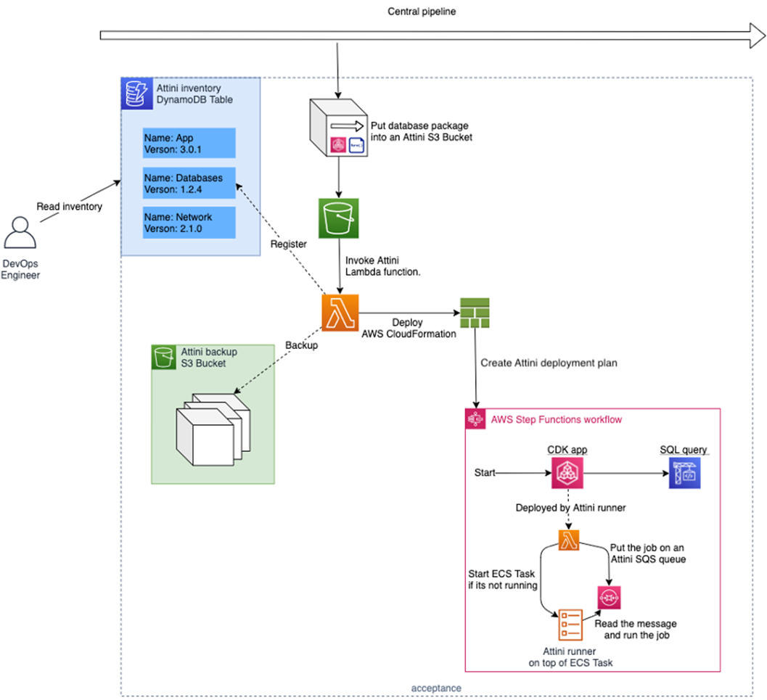Click the Central pipeline arrow
The width and height of the screenshot is (767, 700).
tap(421, 32)
